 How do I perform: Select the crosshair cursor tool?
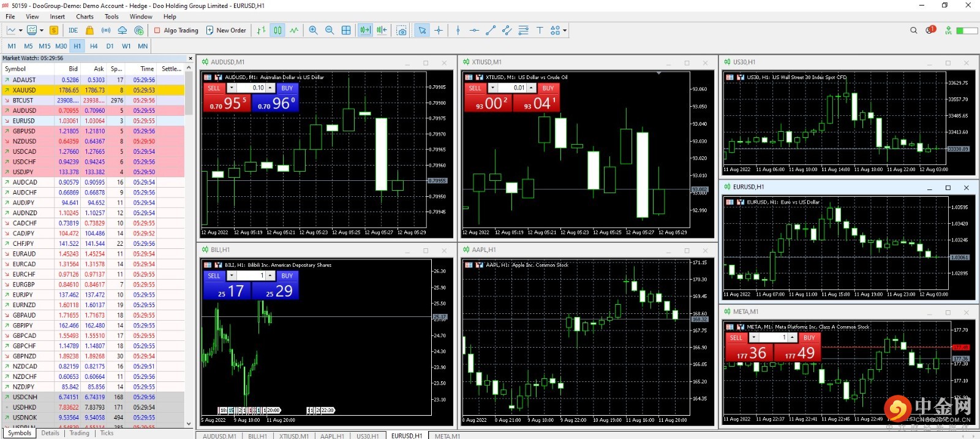(x=439, y=30)
